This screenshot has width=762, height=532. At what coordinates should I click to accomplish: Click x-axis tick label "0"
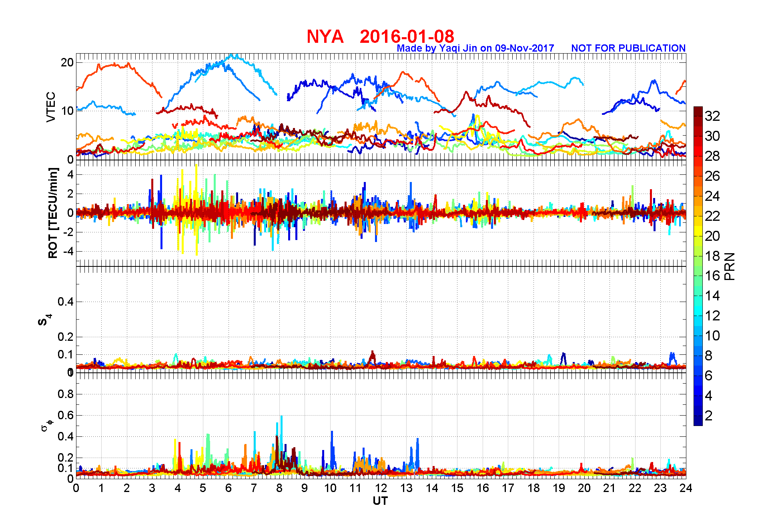pyautogui.click(x=76, y=488)
